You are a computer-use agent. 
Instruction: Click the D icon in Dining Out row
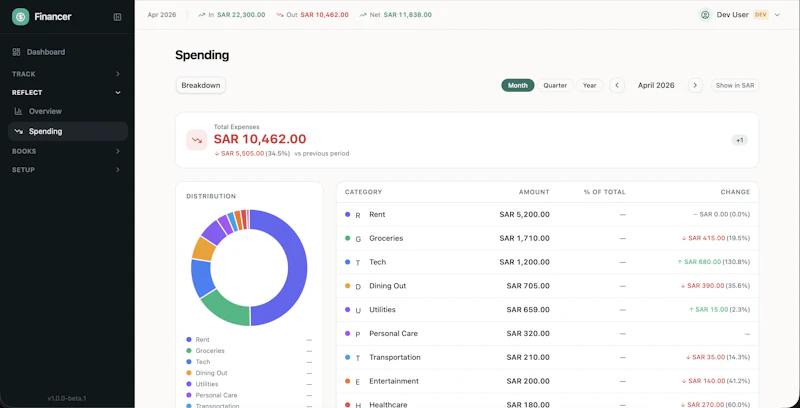coord(358,287)
